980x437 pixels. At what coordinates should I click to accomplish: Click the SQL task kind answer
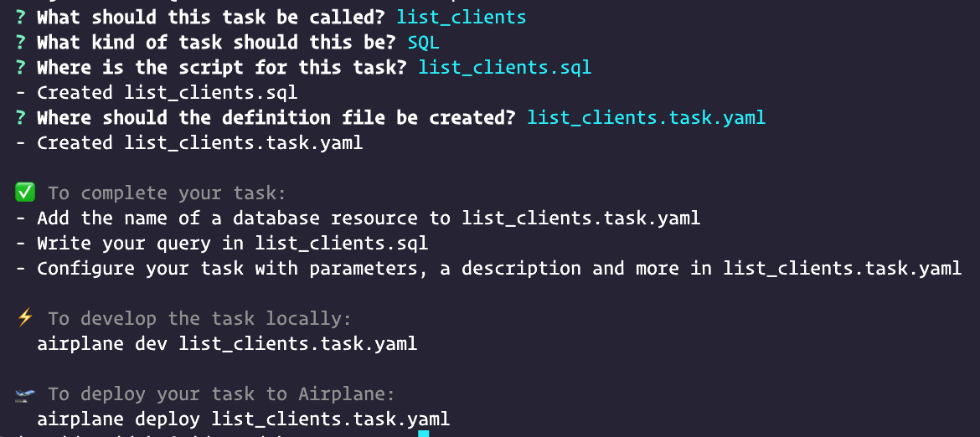point(423,43)
